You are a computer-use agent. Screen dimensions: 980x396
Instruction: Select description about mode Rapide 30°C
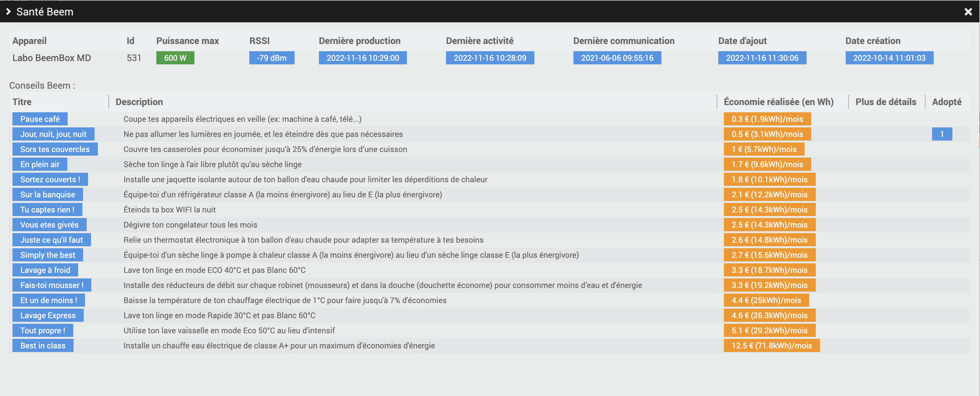point(219,315)
